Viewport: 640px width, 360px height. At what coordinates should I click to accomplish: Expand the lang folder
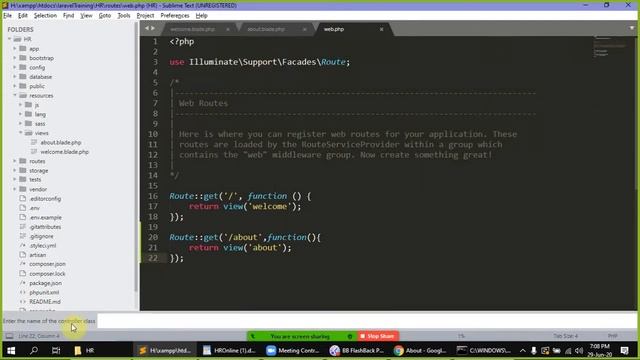click(20, 114)
